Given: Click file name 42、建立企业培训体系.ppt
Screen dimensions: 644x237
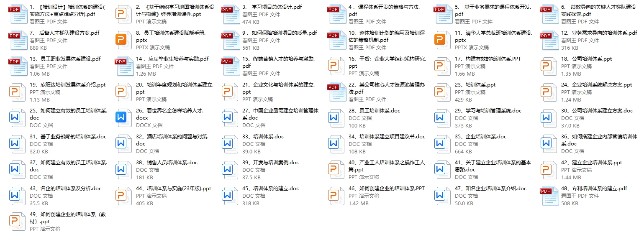Looking at the screenshot, I should [x=592, y=163].
